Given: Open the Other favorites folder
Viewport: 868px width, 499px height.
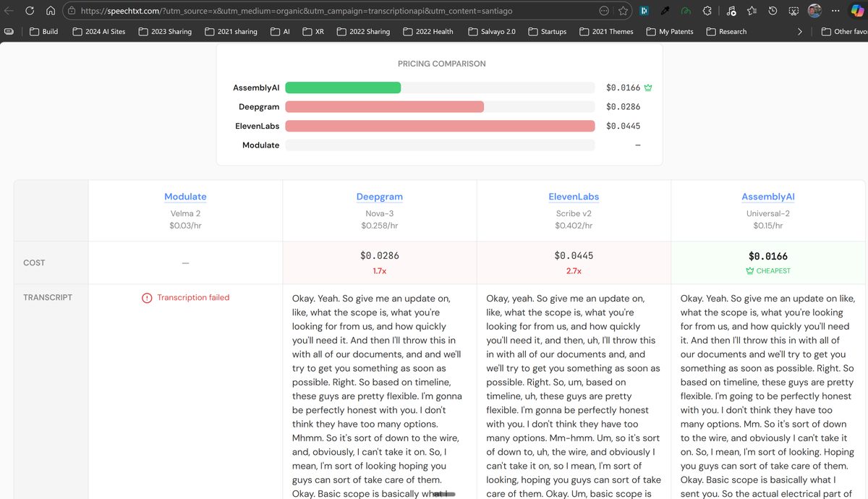Looking at the screenshot, I should pyautogui.click(x=843, y=32).
